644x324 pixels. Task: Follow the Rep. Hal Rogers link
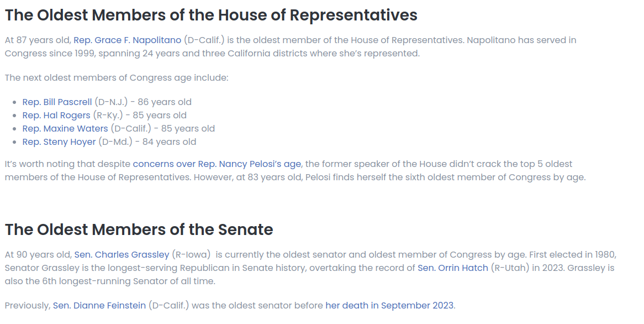pyautogui.click(x=56, y=115)
